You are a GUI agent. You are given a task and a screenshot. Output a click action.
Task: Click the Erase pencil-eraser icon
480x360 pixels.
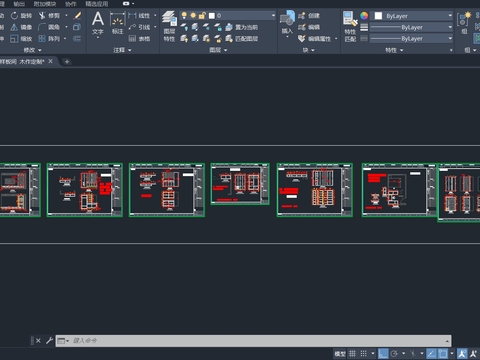click(77, 16)
